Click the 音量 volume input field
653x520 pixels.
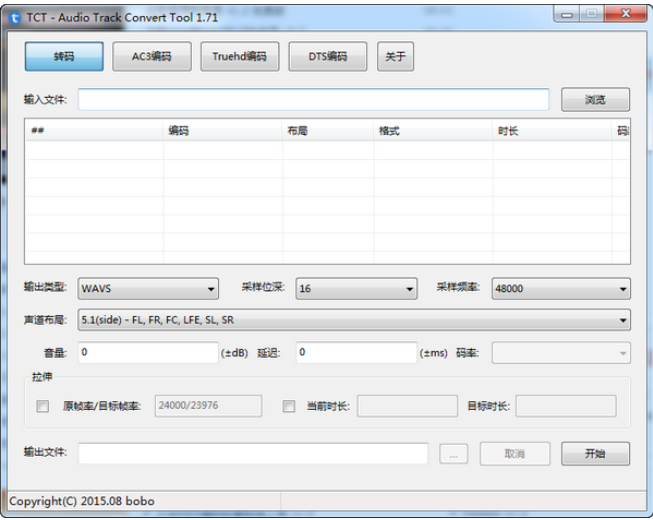click(148, 352)
